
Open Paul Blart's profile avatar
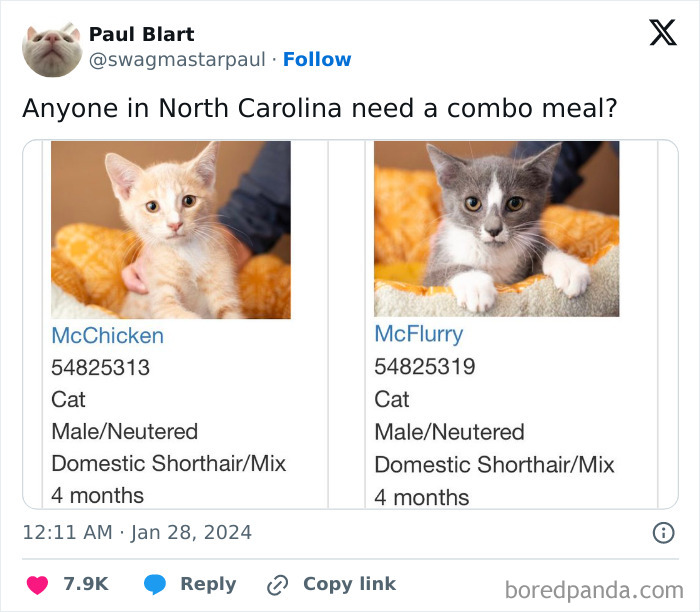point(51,47)
